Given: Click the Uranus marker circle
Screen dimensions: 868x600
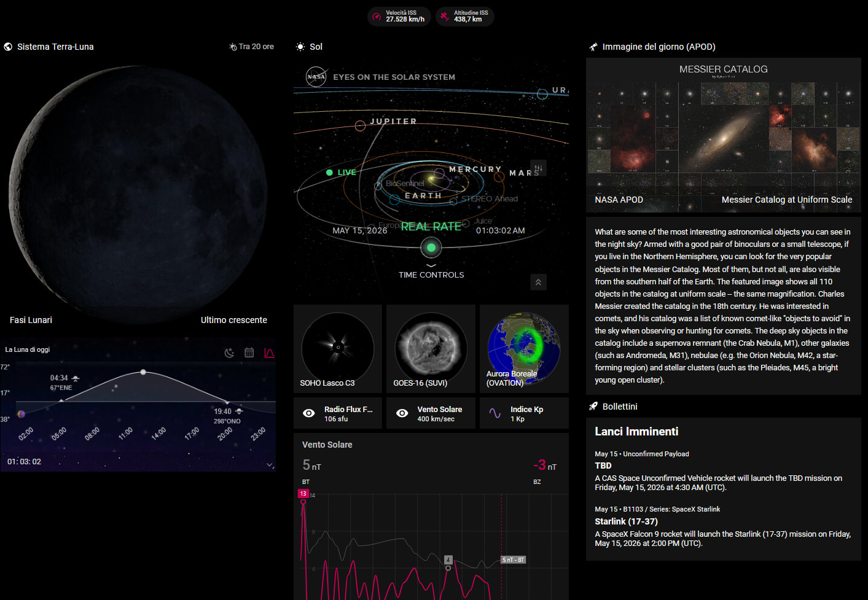Looking at the screenshot, I should (542, 94).
